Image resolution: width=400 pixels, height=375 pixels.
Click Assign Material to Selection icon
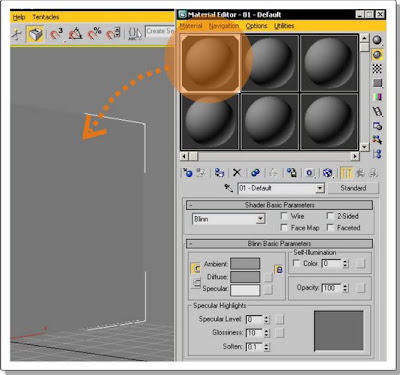219,173
